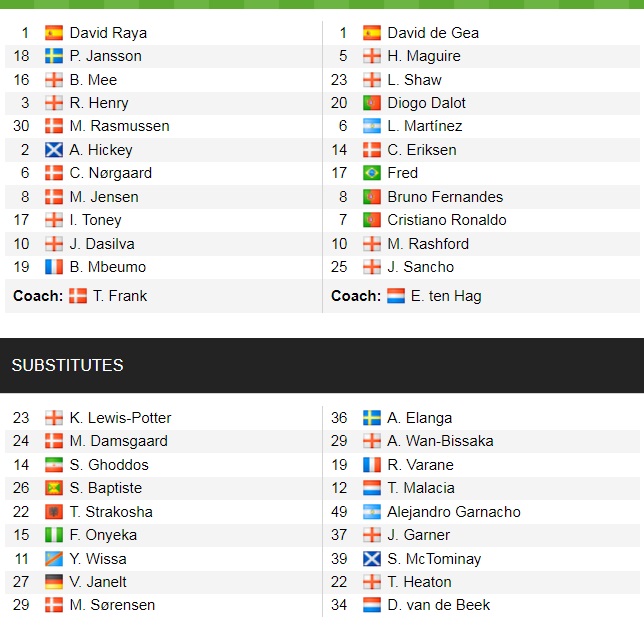Click the Iran flag beside S. Ghoddos
644x628 pixels.
(x=54, y=465)
